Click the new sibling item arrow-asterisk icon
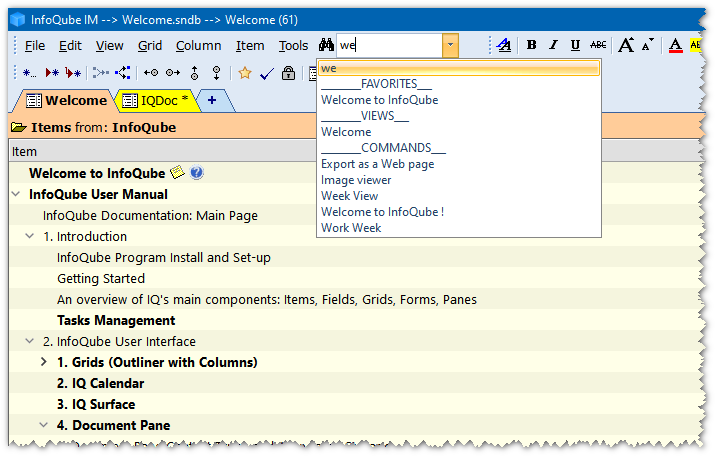Screen dimensions: 721x462 coord(52,73)
